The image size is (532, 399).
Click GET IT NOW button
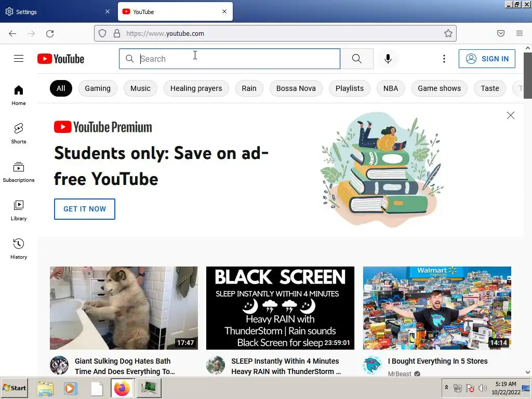tap(85, 209)
